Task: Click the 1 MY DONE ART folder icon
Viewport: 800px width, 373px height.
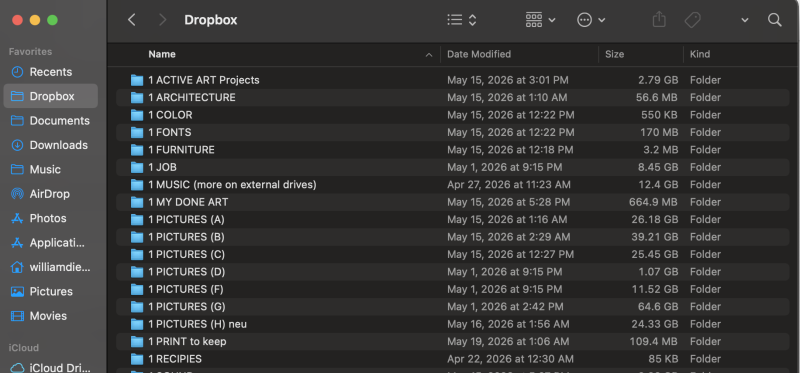Action: (137, 202)
